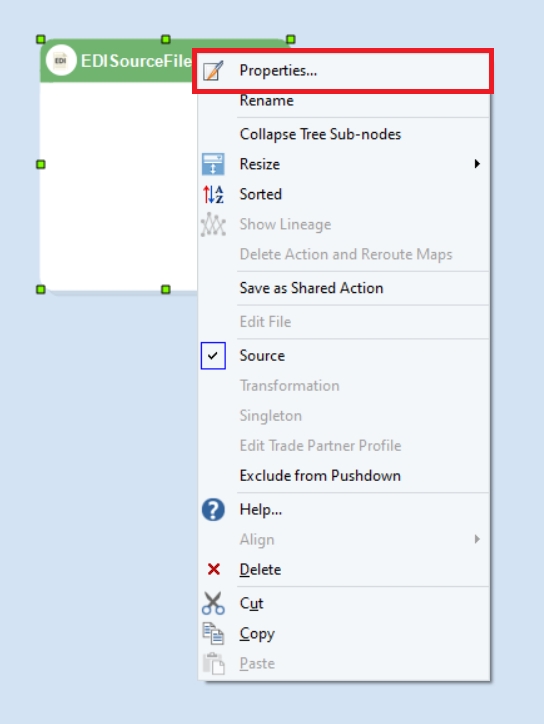Viewport: 544px width, 724px height.
Task: Select Collapse Tree Sub-nodes
Action: (320, 134)
